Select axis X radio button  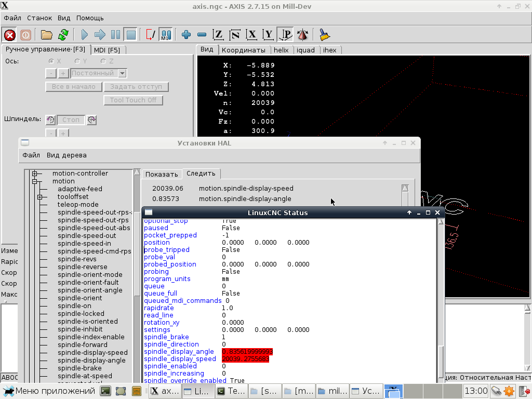coord(51,61)
